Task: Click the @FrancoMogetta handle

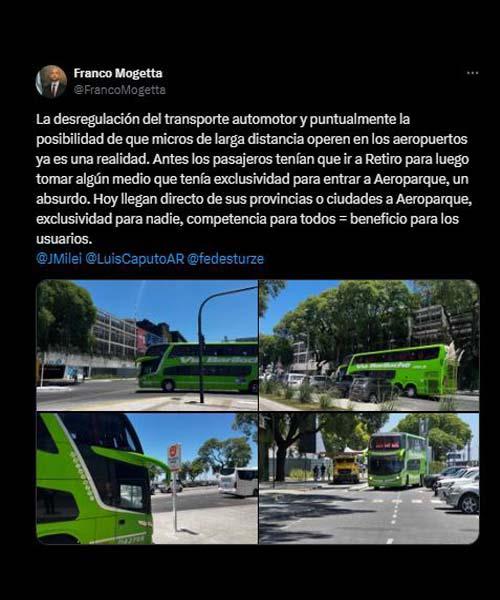Action: pyautogui.click(x=119, y=90)
